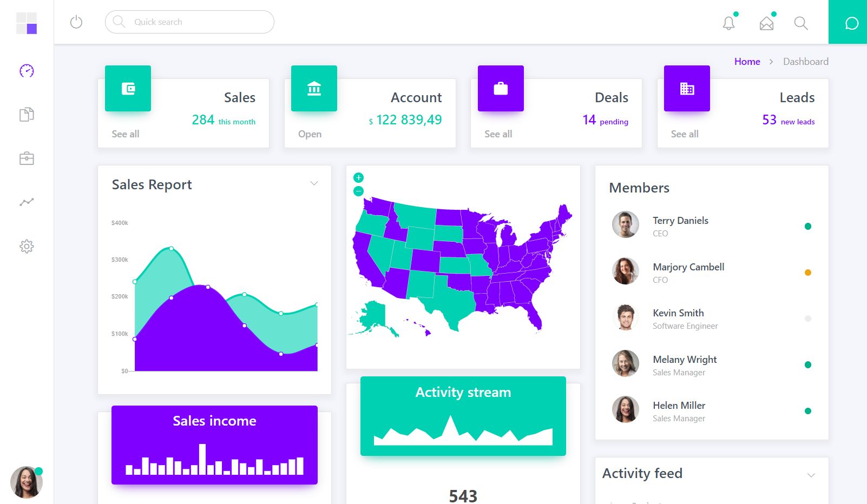Open the chat panel button

[851, 23]
